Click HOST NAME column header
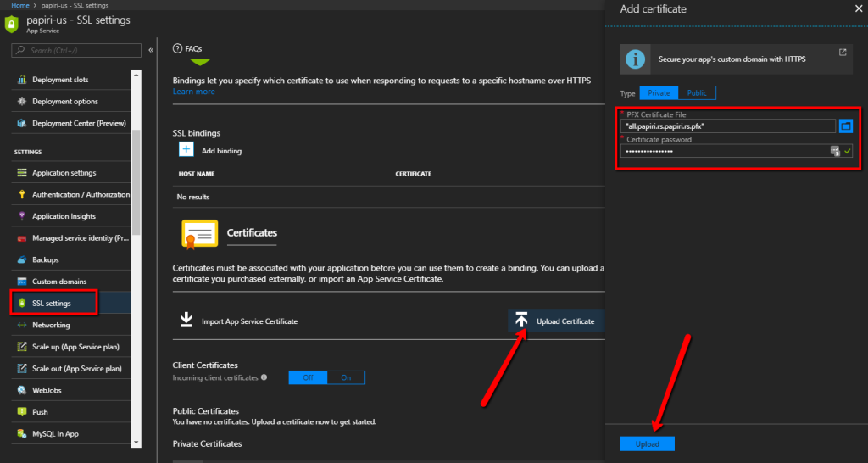Screen dimensions: 868x463 197,174
